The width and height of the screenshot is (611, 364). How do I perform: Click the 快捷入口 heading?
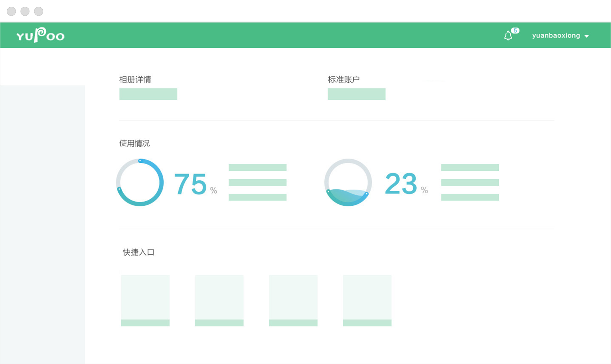click(x=139, y=252)
